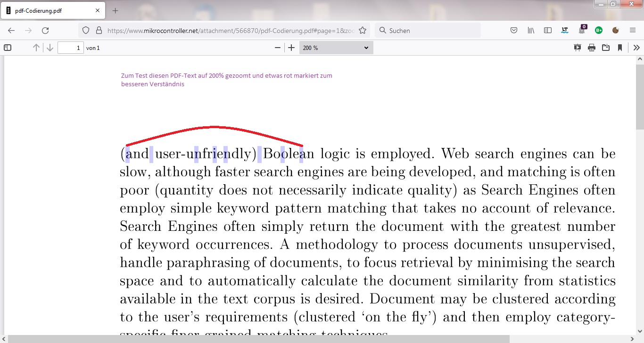Click the page number input field
644x343 pixels.
(x=71, y=48)
